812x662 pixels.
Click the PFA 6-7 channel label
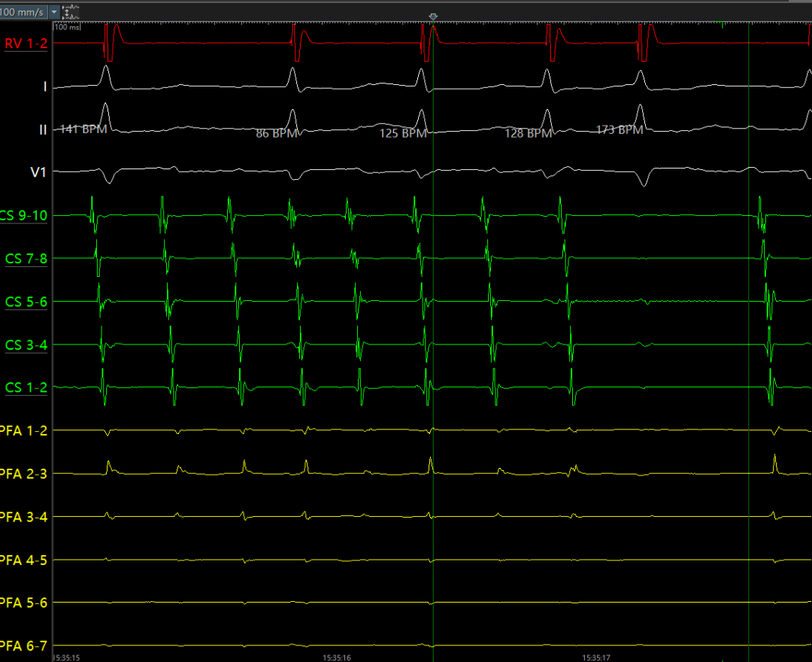click(x=24, y=645)
